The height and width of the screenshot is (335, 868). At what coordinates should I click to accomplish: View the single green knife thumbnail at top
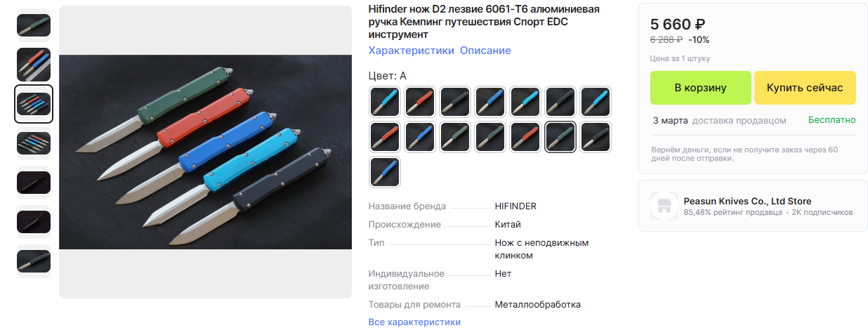click(34, 25)
